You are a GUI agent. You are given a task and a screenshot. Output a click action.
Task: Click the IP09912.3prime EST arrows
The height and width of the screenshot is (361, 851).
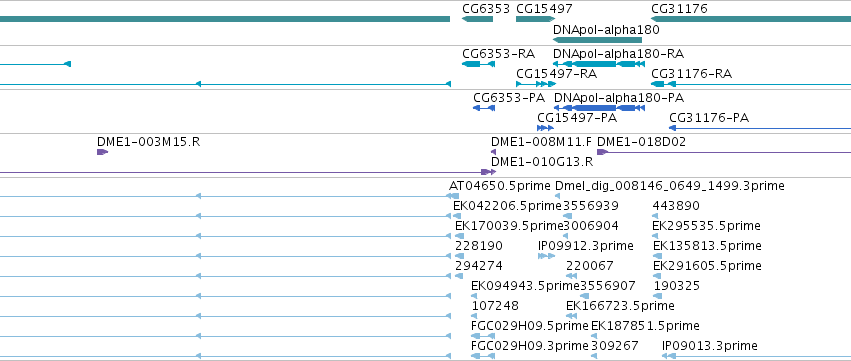coord(547,256)
